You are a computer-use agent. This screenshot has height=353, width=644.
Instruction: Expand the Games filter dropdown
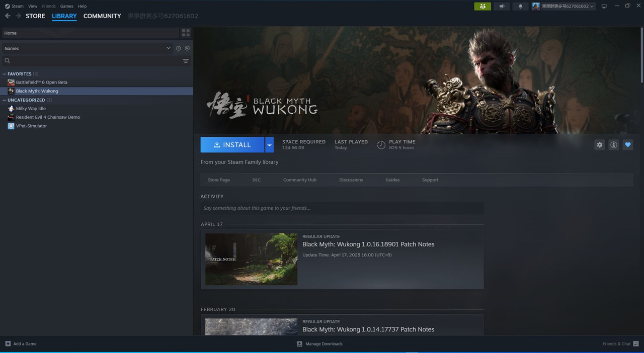[x=168, y=48]
